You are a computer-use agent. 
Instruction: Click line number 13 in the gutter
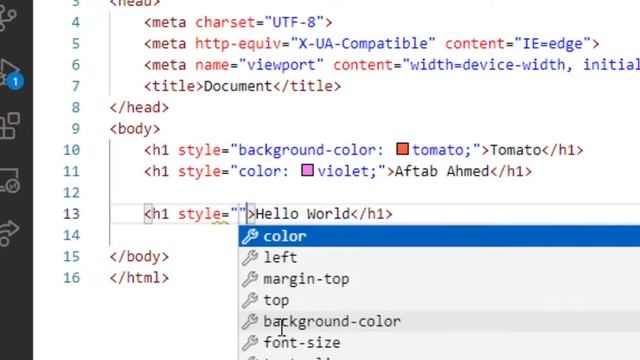71,214
